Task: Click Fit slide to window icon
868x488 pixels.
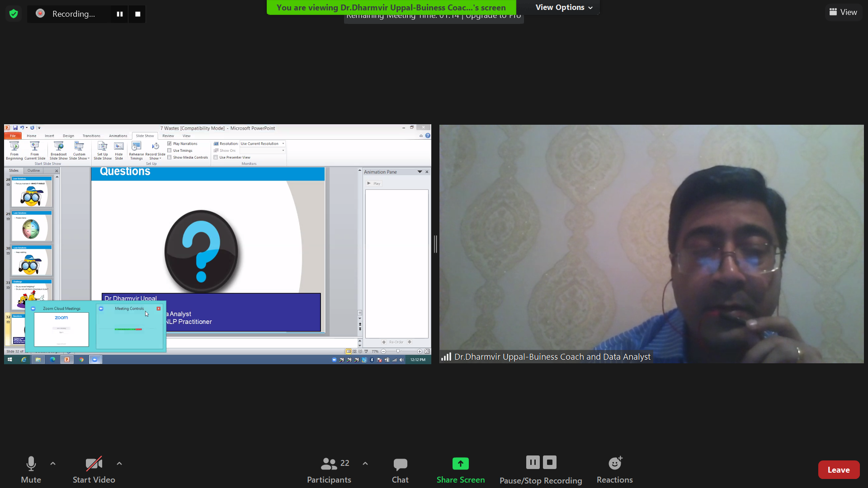Action: [427, 351]
